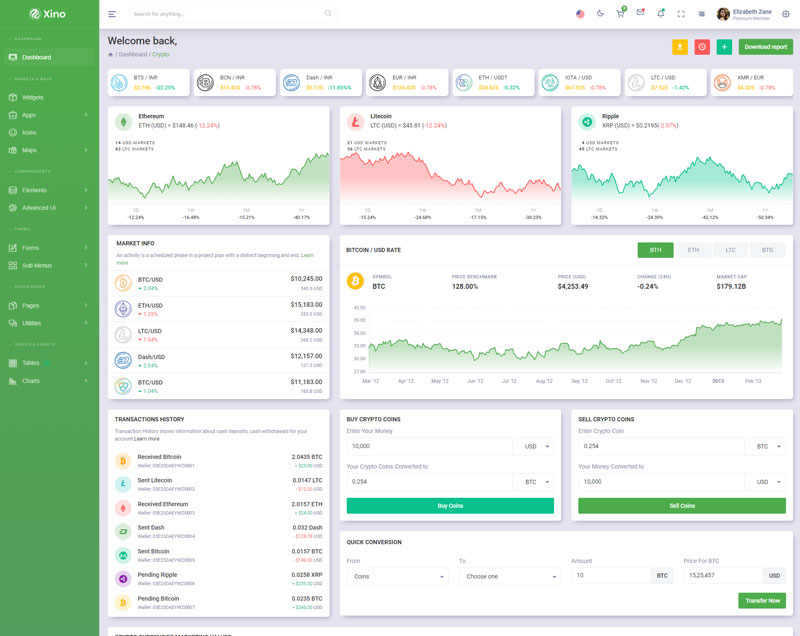
Task: Click the Transfer Now button
Action: coord(762,600)
